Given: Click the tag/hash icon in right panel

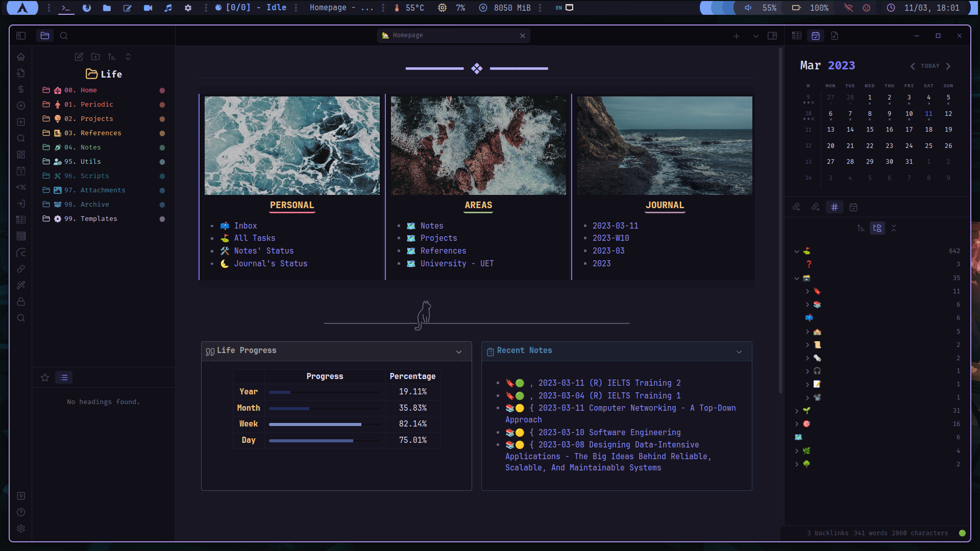Looking at the screenshot, I should pyautogui.click(x=834, y=207).
